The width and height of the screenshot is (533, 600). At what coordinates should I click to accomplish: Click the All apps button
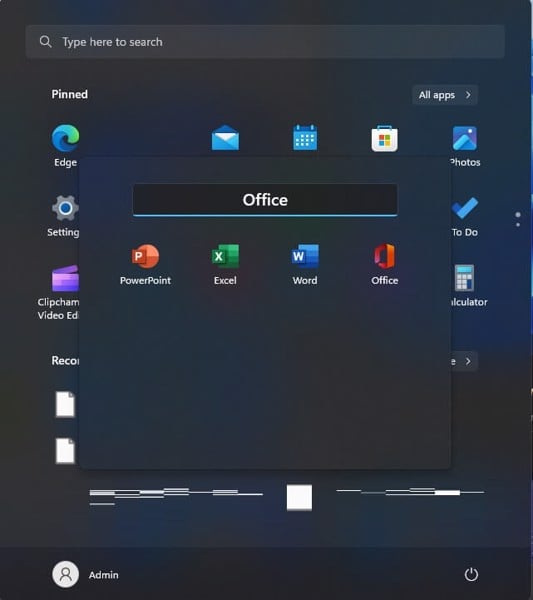445,95
